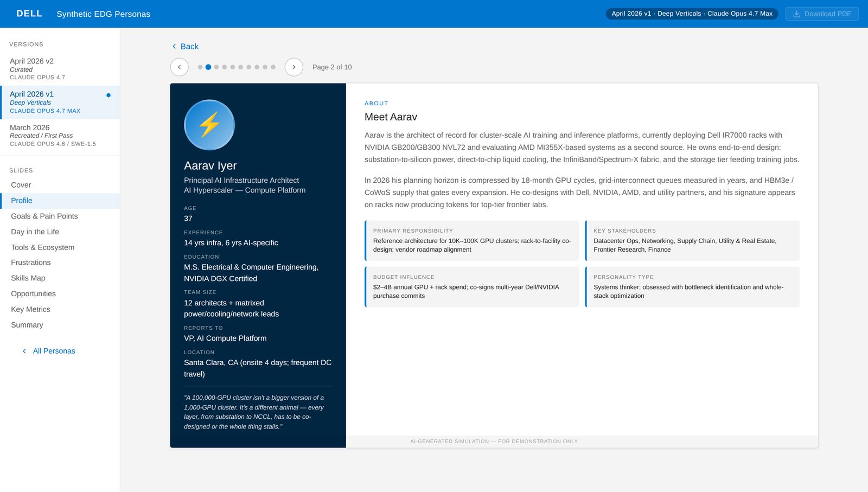The height and width of the screenshot is (492, 868).
Task: Open the Skills Map slide
Action: click(x=28, y=278)
